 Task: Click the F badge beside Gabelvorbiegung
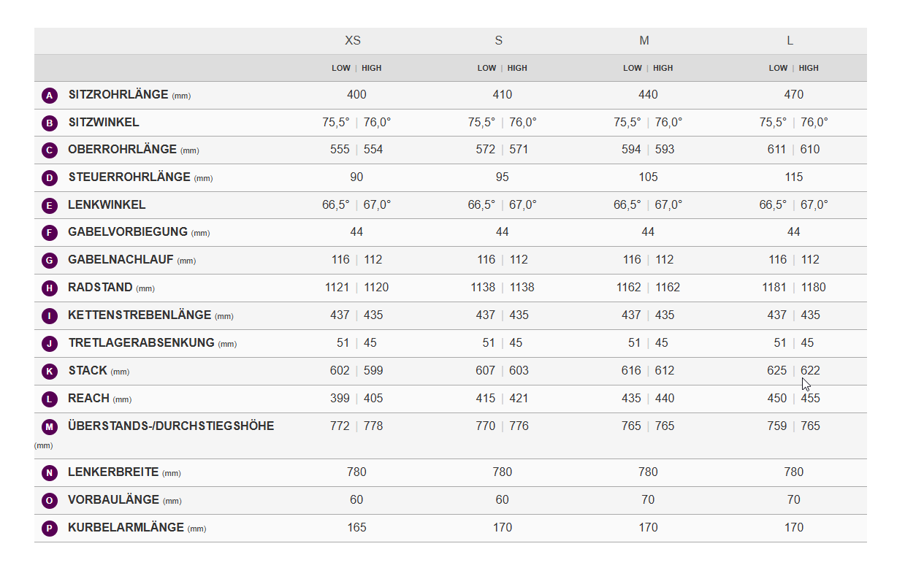[x=50, y=233]
